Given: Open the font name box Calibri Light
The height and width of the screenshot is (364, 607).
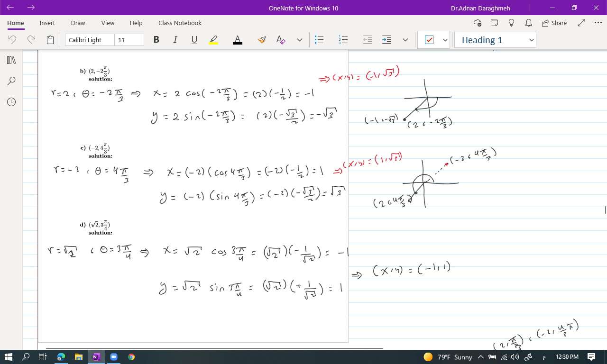Looking at the screenshot, I should point(90,40).
